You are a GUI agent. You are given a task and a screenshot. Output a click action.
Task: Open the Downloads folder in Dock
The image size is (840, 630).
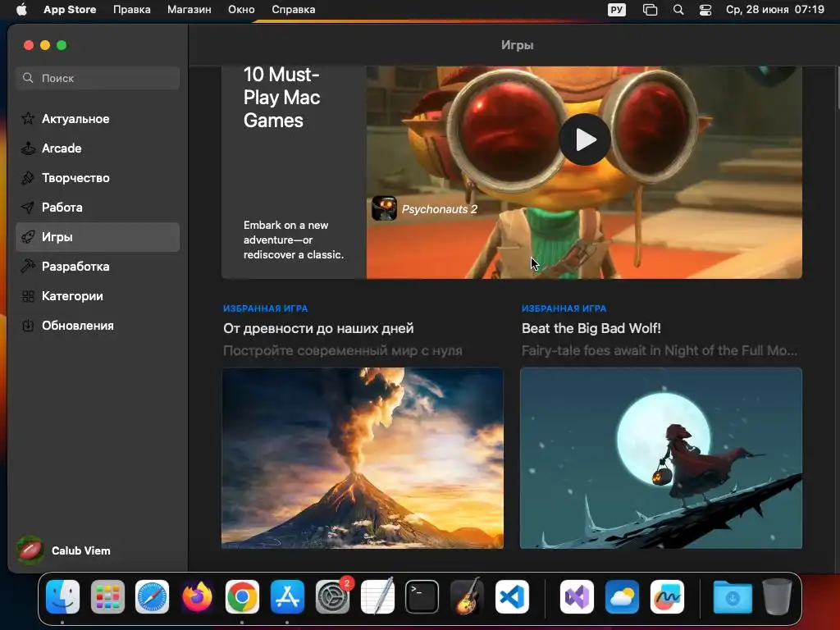click(x=733, y=596)
